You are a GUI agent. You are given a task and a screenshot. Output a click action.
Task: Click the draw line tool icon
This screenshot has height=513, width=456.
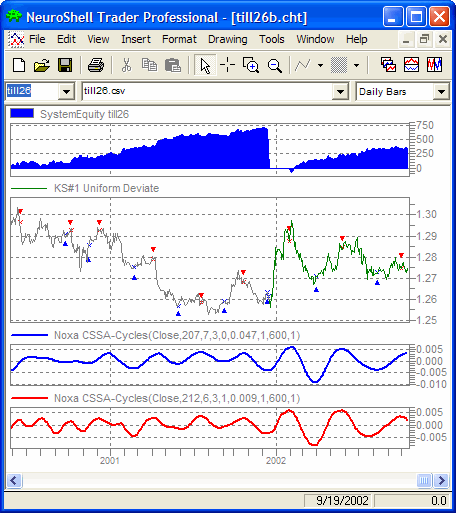303,65
